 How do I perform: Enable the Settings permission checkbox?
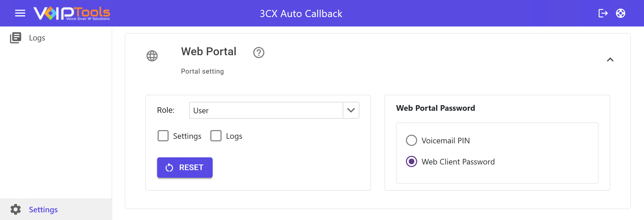point(163,136)
